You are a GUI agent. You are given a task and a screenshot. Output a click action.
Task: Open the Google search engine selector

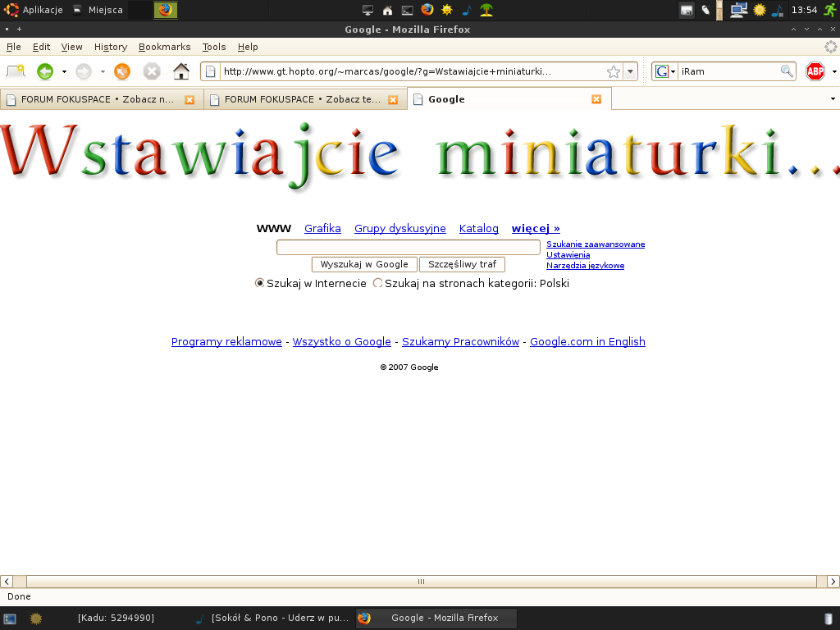click(664, 71)
